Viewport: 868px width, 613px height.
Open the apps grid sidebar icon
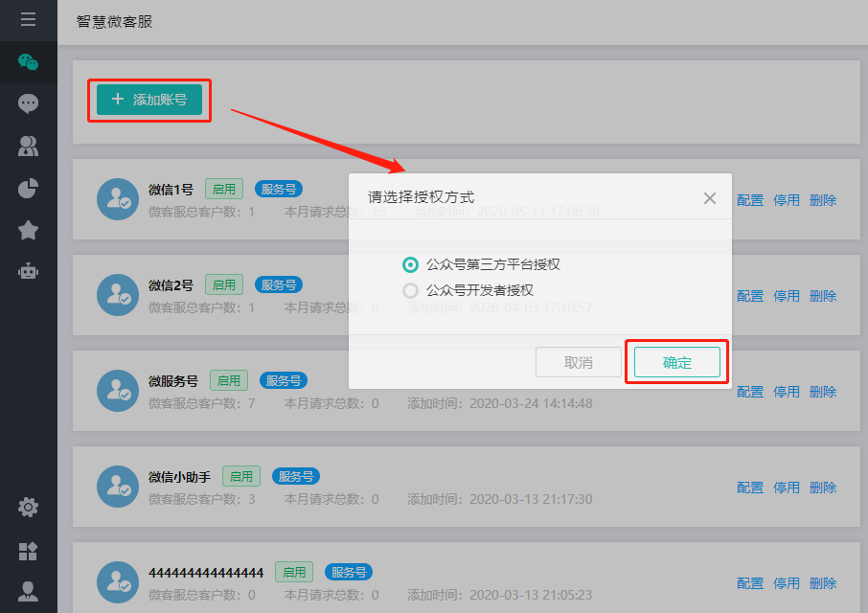28,550
